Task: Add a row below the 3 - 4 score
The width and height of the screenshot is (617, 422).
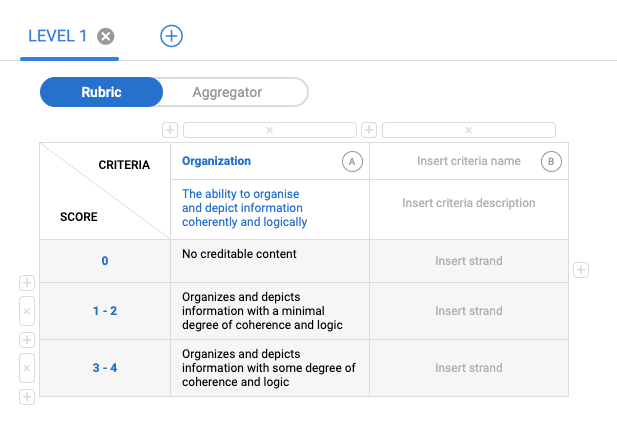Action: pos(27,397)
